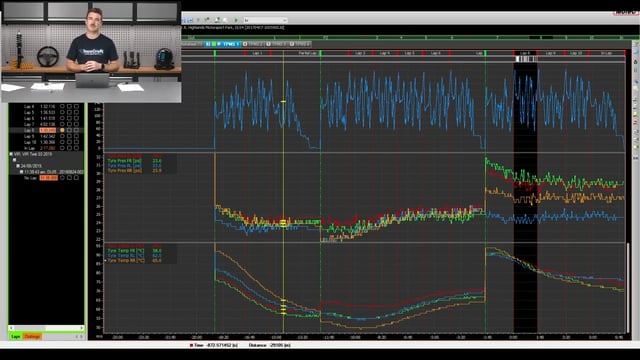640x360 pixels.
Task: Click the left arrow of lap list scrollbar
Action: tap(11, 328)
